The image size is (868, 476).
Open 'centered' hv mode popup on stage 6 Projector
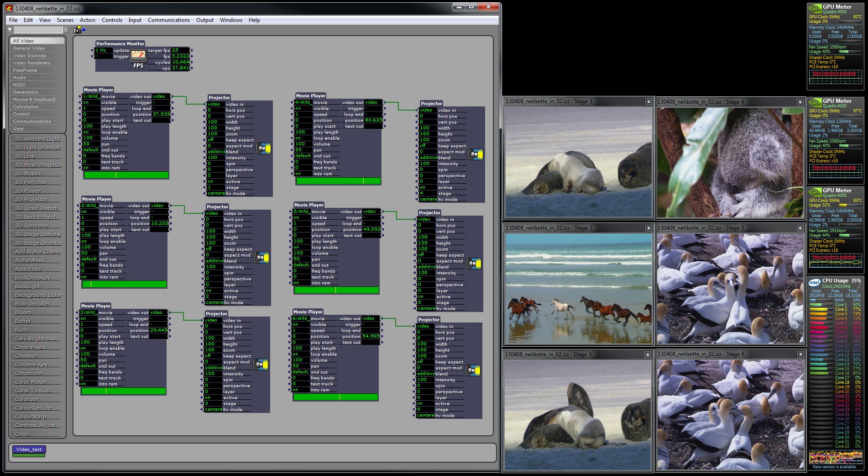(x=425, y=415)
